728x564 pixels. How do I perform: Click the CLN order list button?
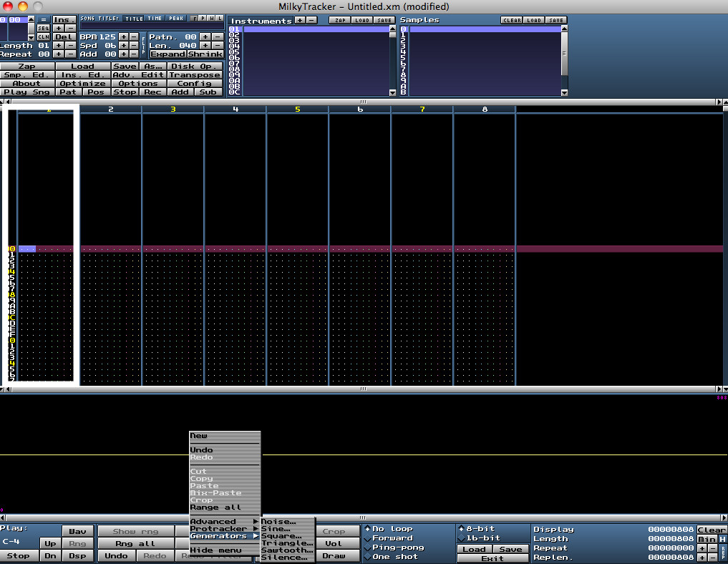coord(43,37)
